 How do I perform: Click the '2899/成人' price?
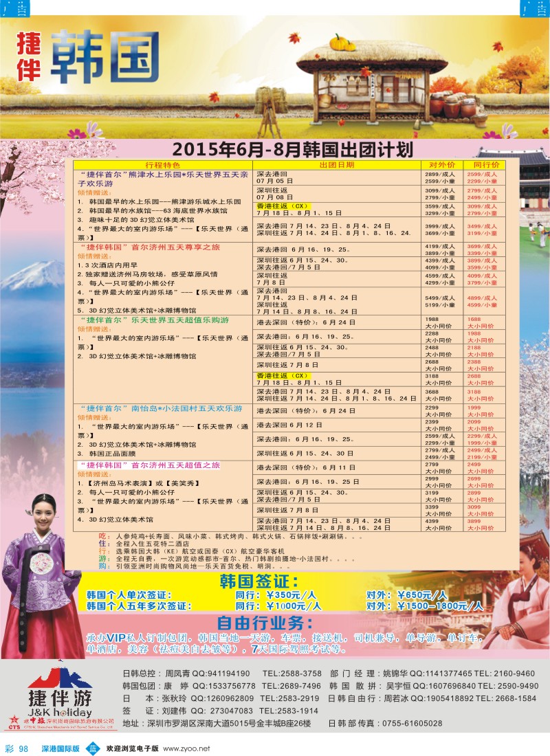pyautogui.click(x=440, y=175)
